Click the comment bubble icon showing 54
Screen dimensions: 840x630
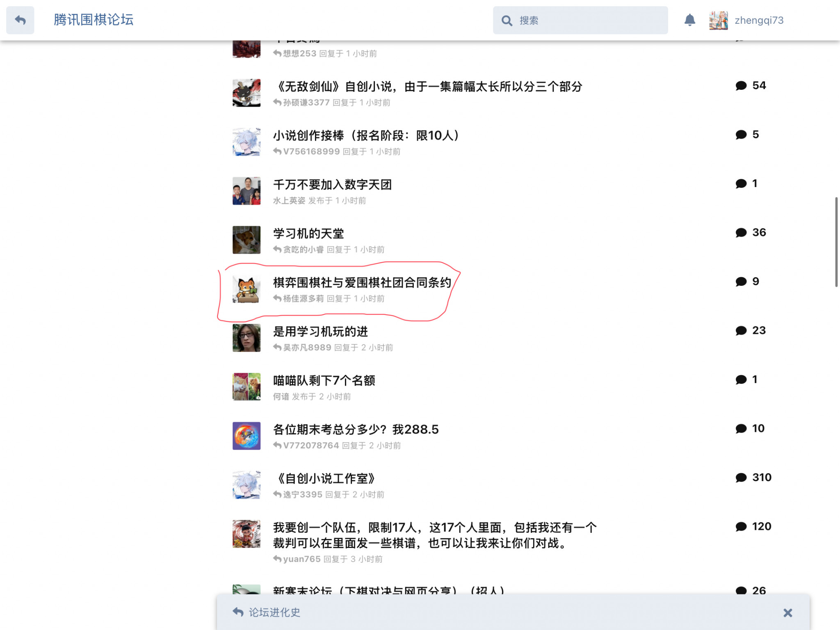pyautogui.click(x=741, y=86)
